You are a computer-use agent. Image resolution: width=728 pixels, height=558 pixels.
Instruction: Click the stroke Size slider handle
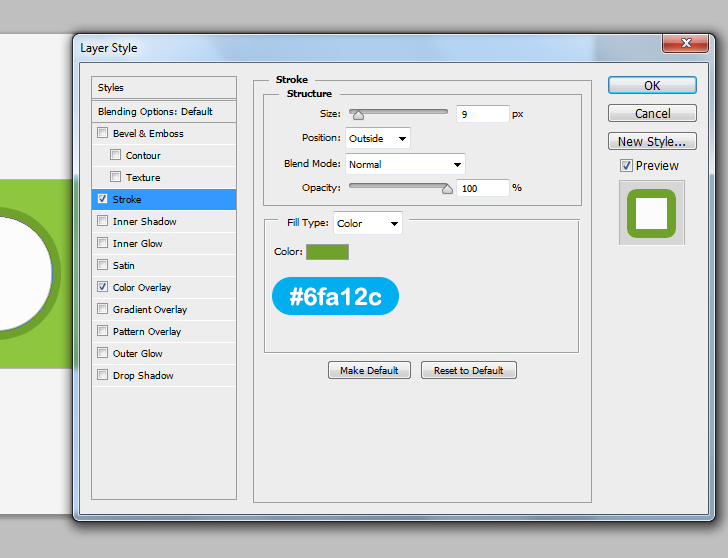click(x=358, y=114)
